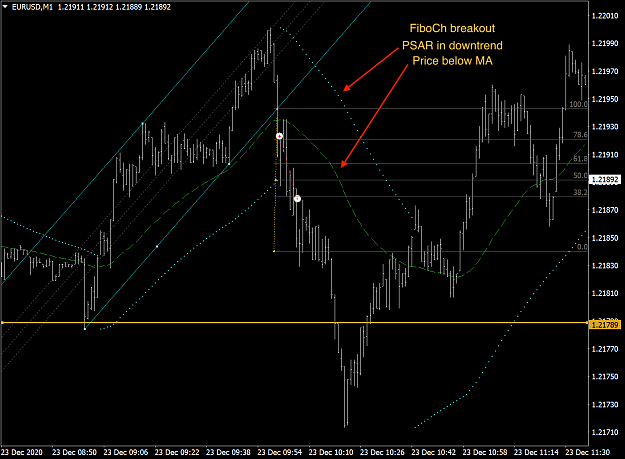
Task: Click the orange-dotted white trade exit marker
Action: coord(297,198)
